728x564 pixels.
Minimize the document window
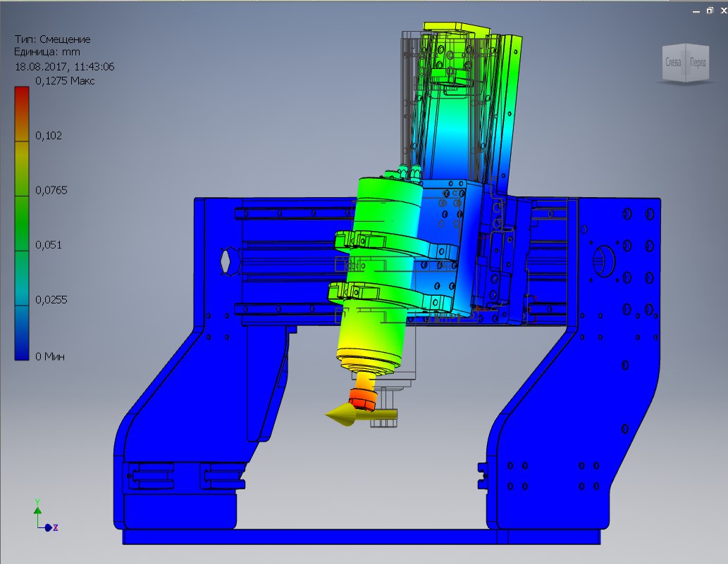point(696,11)
